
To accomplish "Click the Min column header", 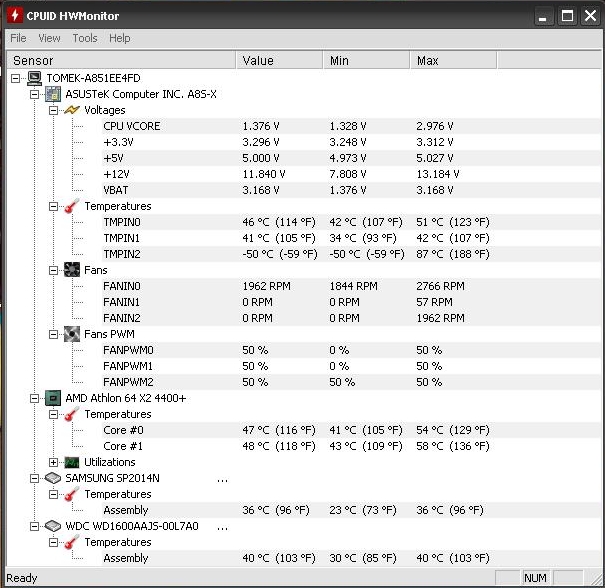I will point(366,61).
